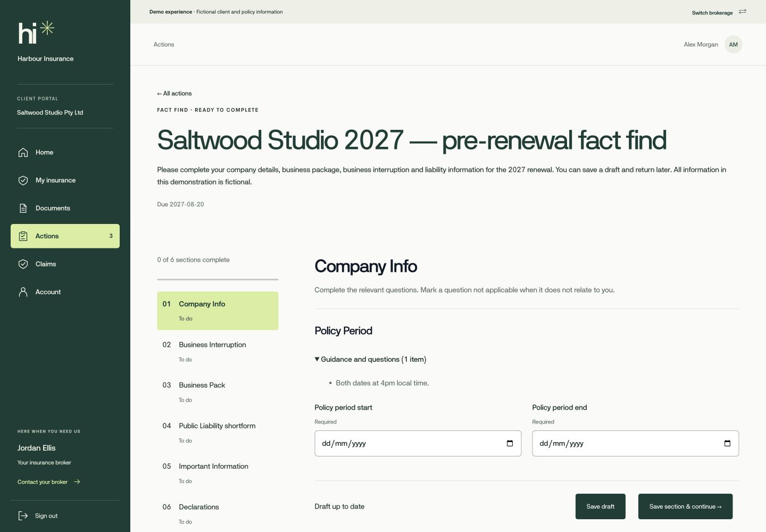Click 'Both dates at 4pm local time' note
Viewport: 766px width, 532px height.
click(382, 383)
